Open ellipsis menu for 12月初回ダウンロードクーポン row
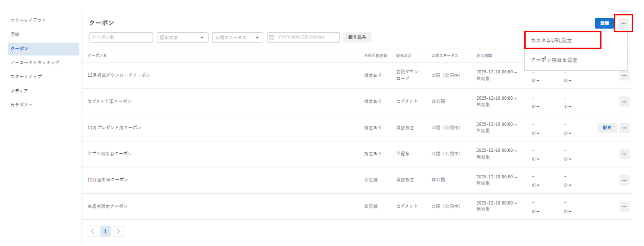The height and width of the screenshot is (246, 644). click(624, 76)
